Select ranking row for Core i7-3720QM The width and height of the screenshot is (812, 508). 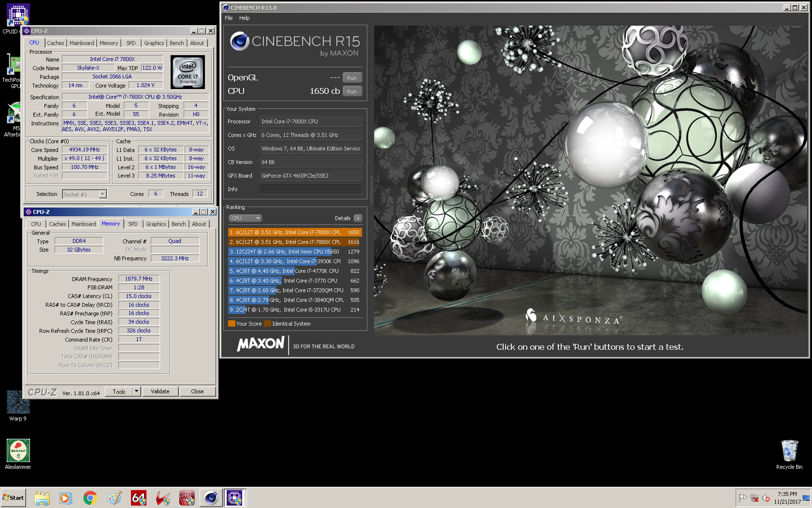point(295,290)
